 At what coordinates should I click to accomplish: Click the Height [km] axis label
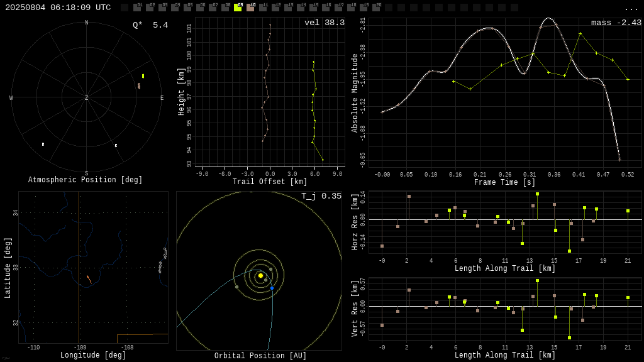(181, 92)
